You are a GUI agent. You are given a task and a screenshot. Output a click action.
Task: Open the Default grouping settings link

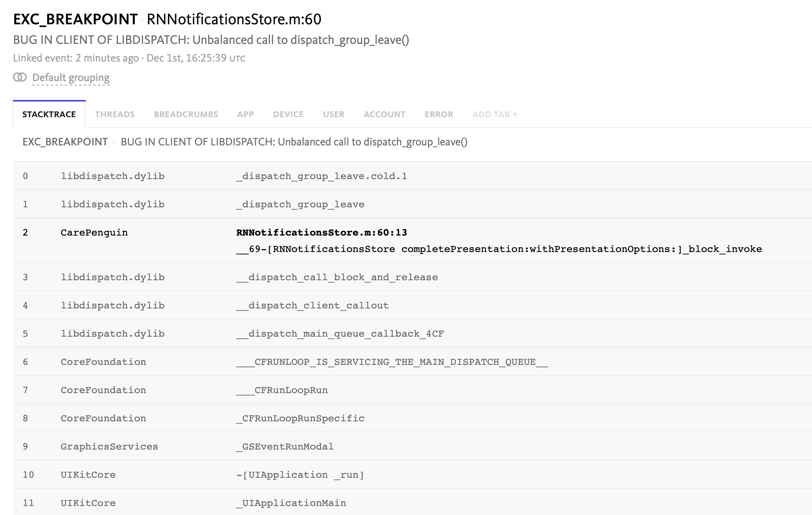[x=71, y=78]
